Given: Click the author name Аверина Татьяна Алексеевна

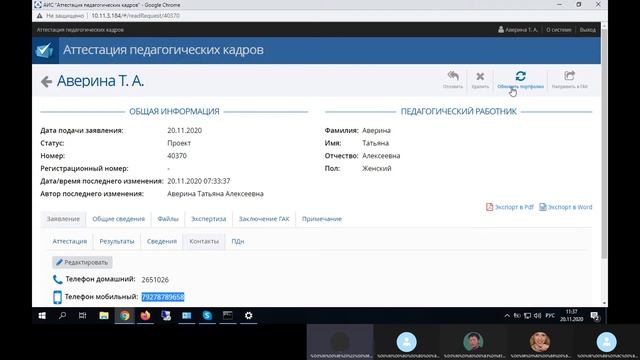Looking at the screenshot, I should [x=215, y=194].
